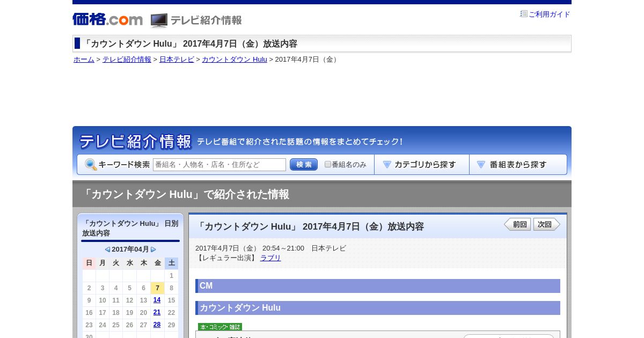Open the ラブリ performer link

270,258
